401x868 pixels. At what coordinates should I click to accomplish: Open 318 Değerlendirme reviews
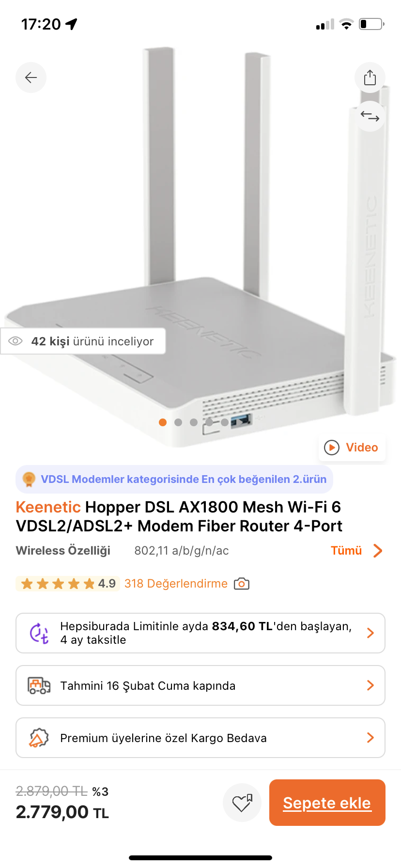pos(176,584)
